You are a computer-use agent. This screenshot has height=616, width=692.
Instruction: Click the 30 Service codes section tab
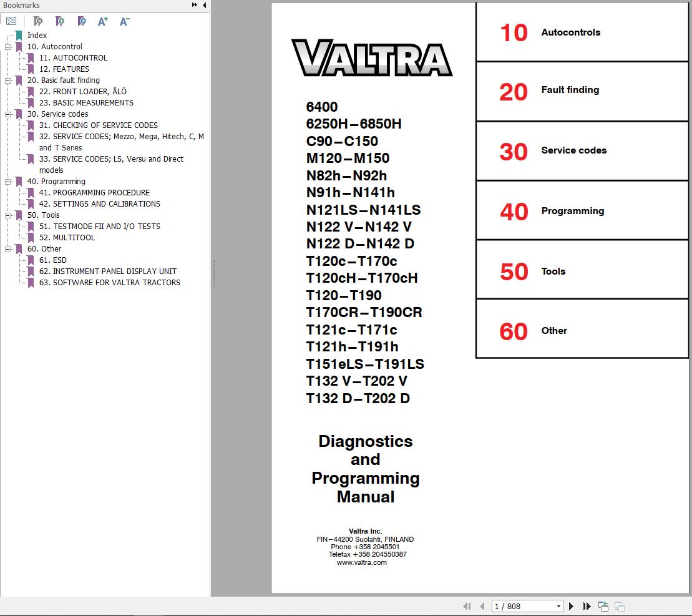pyautogui.click(x=582, y=151)
